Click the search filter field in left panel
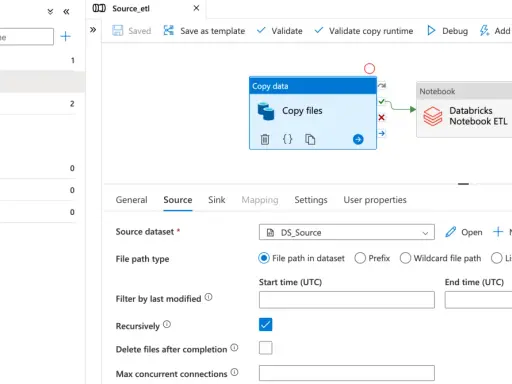 (x=27, y=37)
